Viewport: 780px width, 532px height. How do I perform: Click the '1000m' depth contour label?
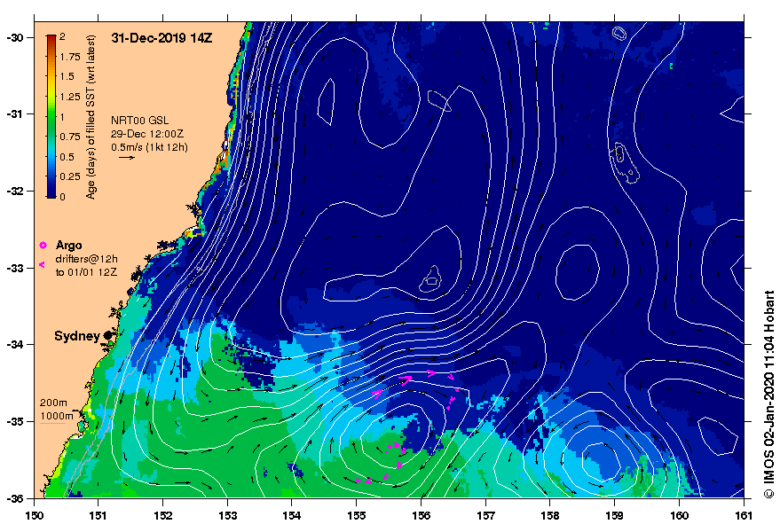click(57, 416)
